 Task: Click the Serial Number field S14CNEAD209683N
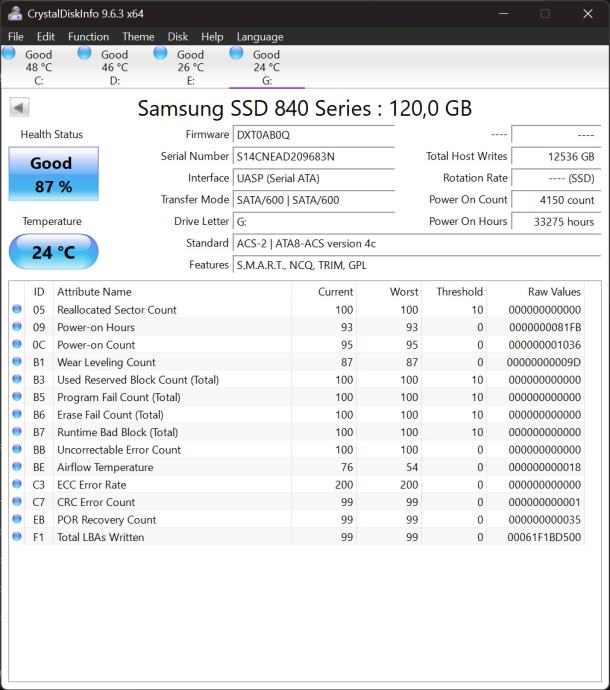pyautogui.click(x=314, y=157)
